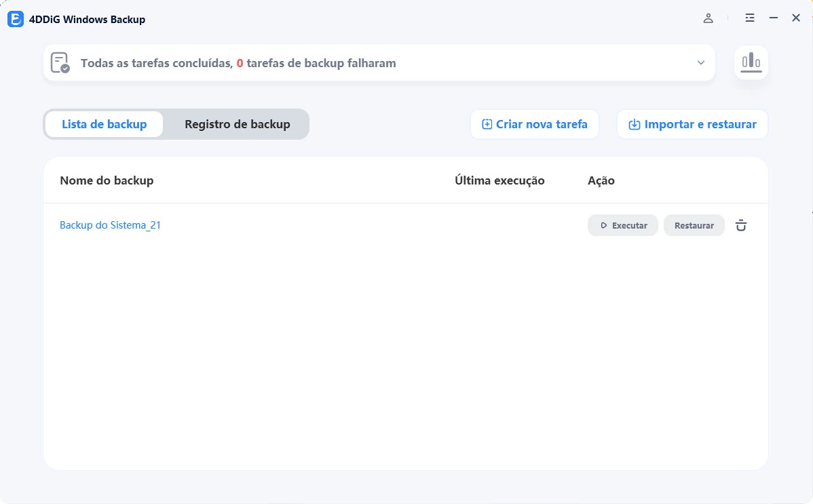
Task: Switch to the Lista de backup tab
Action: (105, 124)
